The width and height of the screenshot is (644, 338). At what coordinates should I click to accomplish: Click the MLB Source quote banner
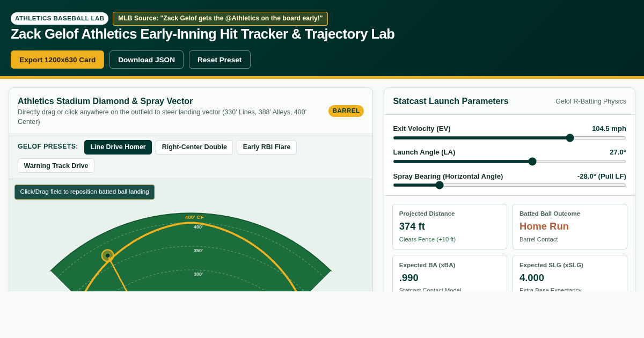tap(220, 18)
